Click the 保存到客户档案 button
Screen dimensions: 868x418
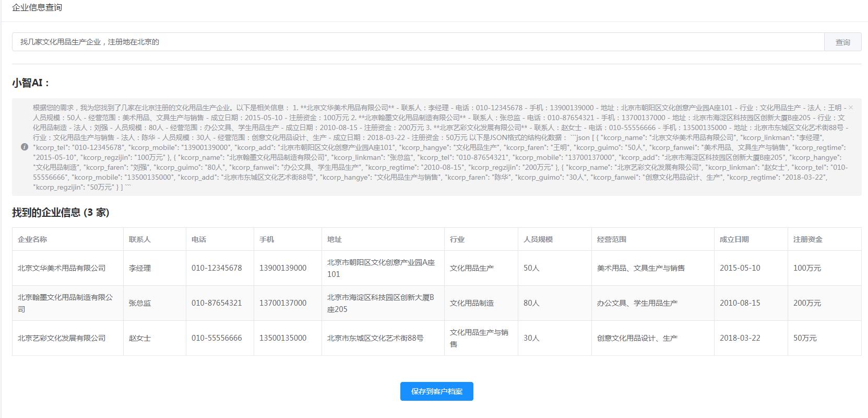pyautogui.click(x=436, y=391)
